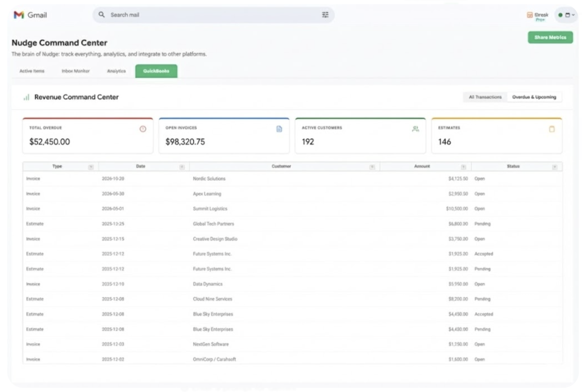
Task: Switch view to Overdue & Upcoming
Action: coord(534,97)
